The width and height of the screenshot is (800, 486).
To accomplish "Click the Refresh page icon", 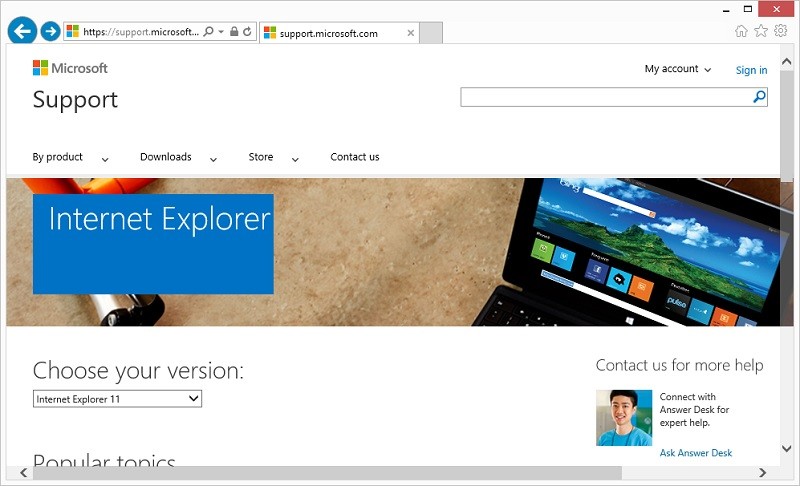I will click(247, 32).
